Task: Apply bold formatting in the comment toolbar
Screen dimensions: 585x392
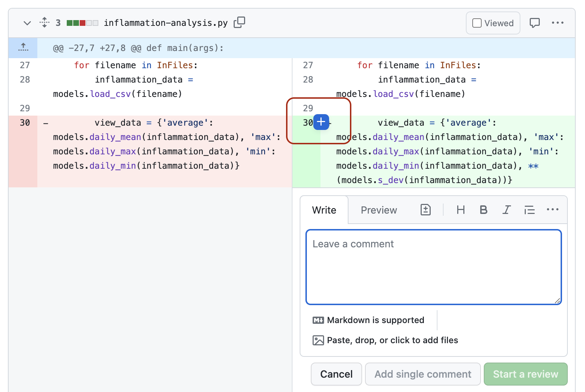Action: [483, 210]
